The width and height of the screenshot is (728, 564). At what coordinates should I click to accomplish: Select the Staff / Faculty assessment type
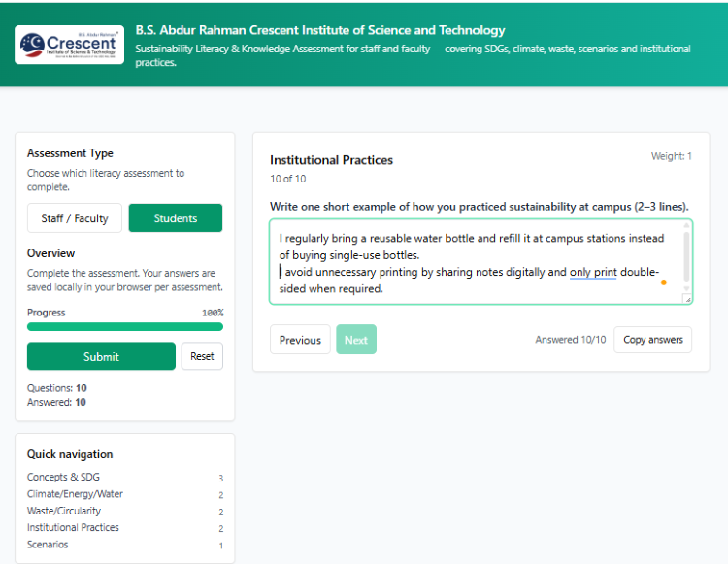pyautogui.click(x=75, y=218)
